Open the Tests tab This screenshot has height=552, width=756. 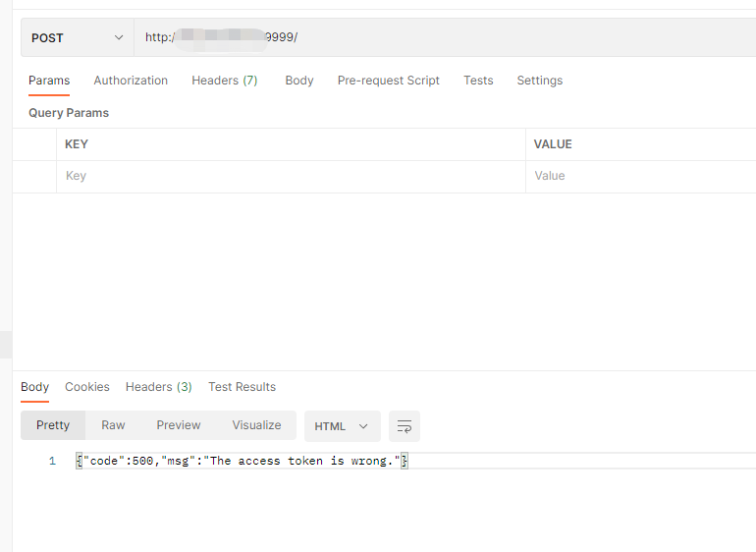[478, 81]
